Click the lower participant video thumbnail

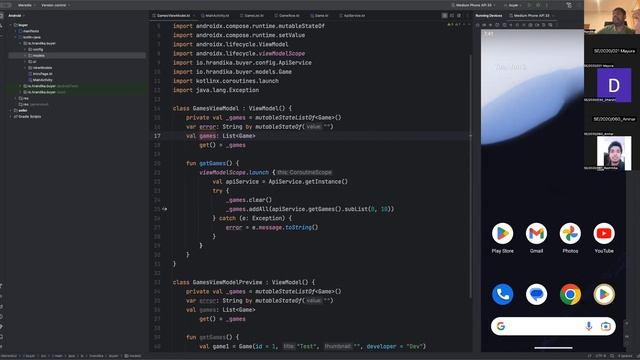pos(614,153)
